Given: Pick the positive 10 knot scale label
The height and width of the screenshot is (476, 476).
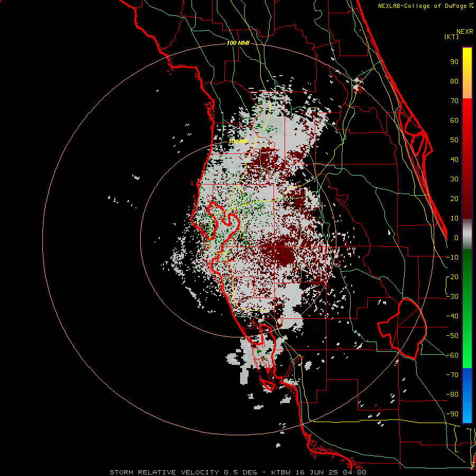Looking at the screenshot, I should (x=454, y=218).
